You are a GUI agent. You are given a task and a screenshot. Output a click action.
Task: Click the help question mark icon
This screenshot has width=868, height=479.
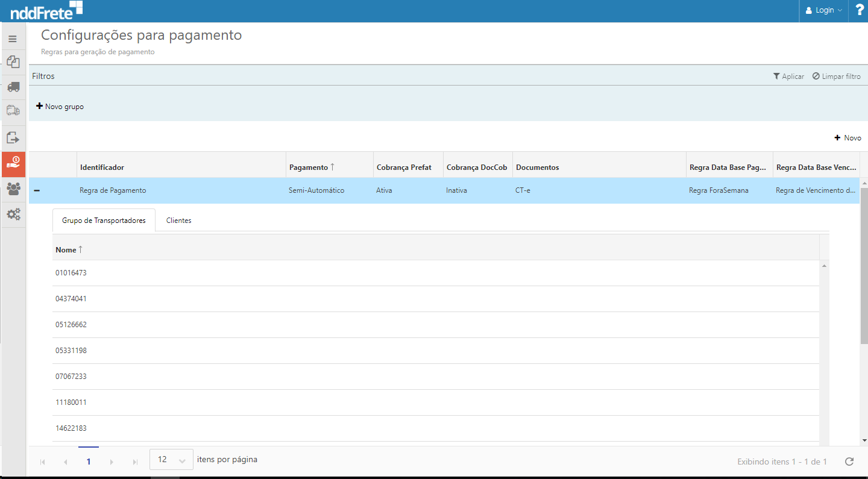coord(860,10)
